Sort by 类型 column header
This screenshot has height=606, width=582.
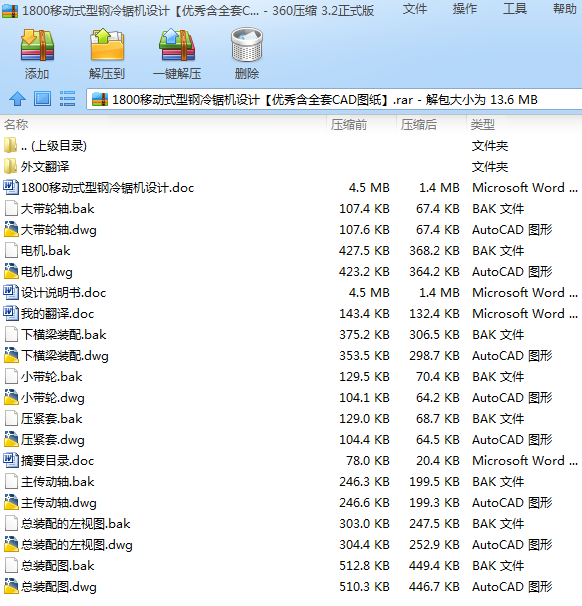click(483, 125)
